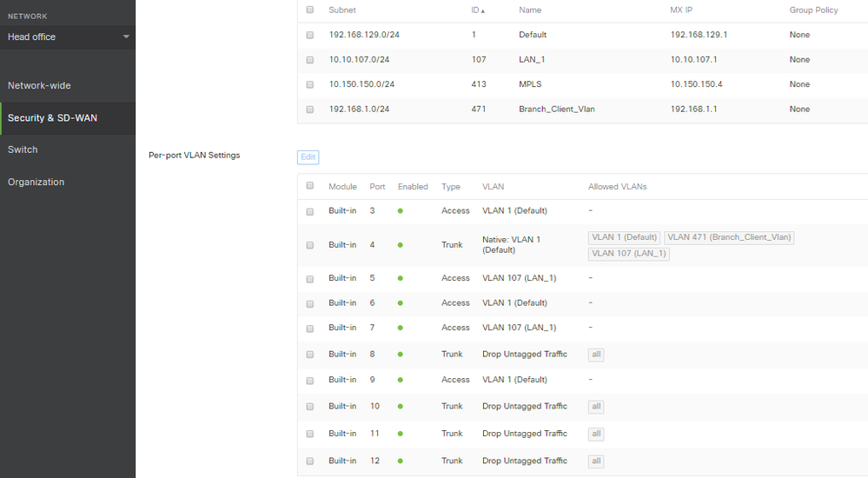Viewport: 868px width, 478px height.
Task: Open the Head office network dropdown
Action: coord(68,37)
